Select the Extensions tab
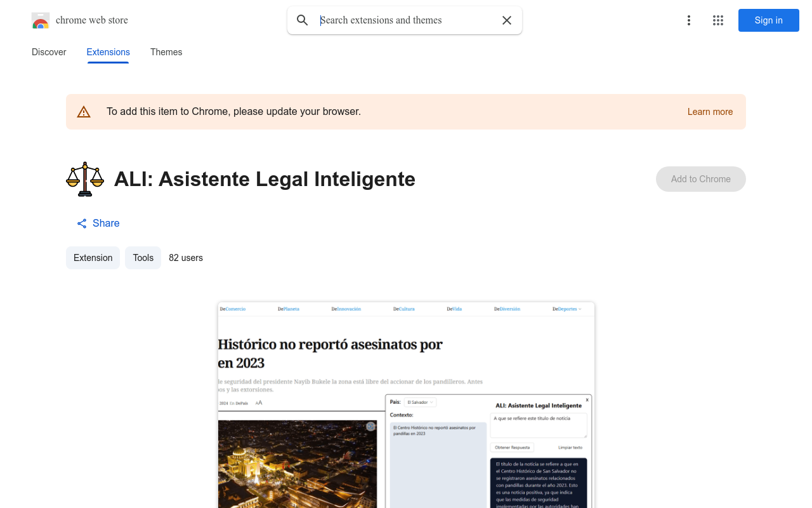This screenshot has width=812, height=508. (108, 52)
